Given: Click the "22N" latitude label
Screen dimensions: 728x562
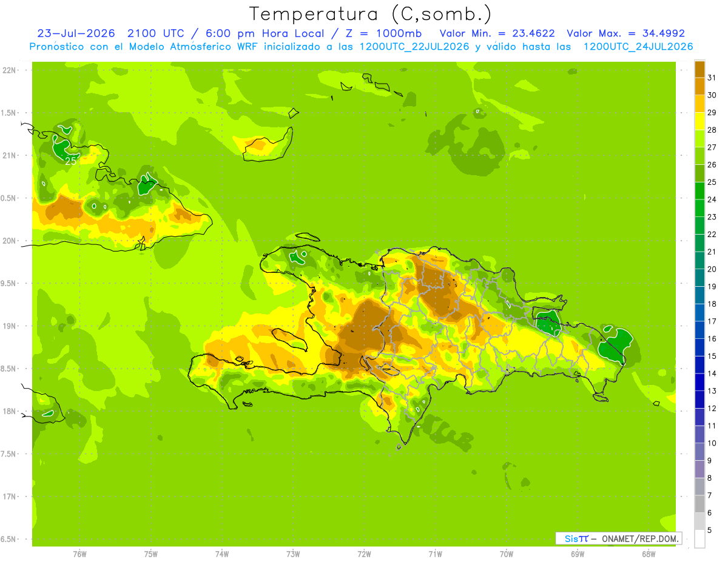Looking at the screenshot, I should coord(10,70).
